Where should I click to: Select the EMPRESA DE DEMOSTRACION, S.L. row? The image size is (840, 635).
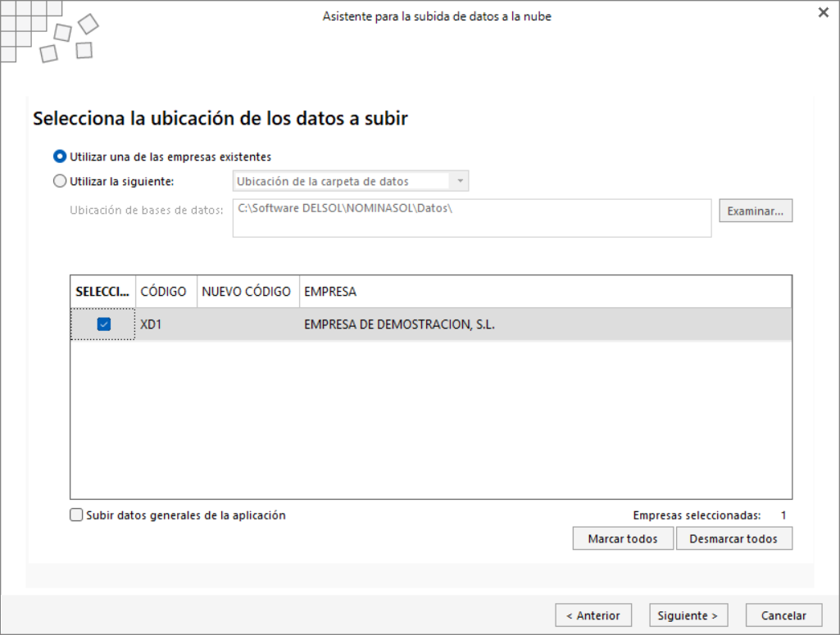(431, 324)
